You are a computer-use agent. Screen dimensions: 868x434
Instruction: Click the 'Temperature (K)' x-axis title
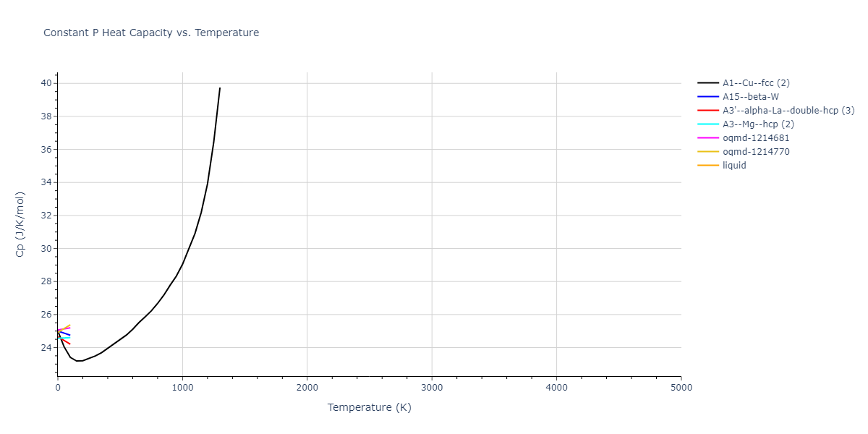coord(369,407)
